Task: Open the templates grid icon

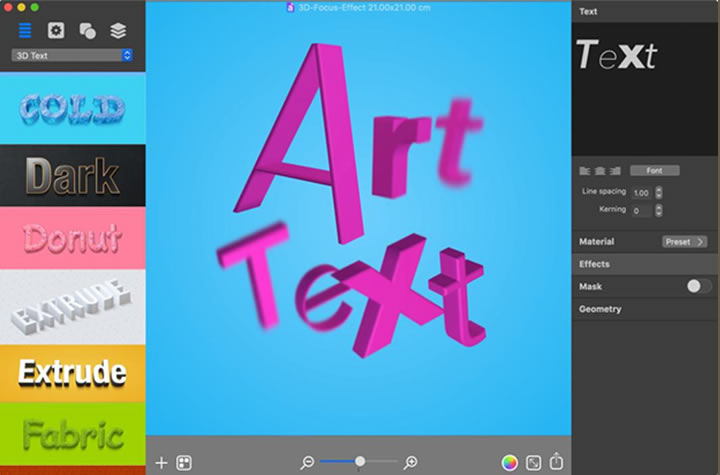Action: click(184, 463)
